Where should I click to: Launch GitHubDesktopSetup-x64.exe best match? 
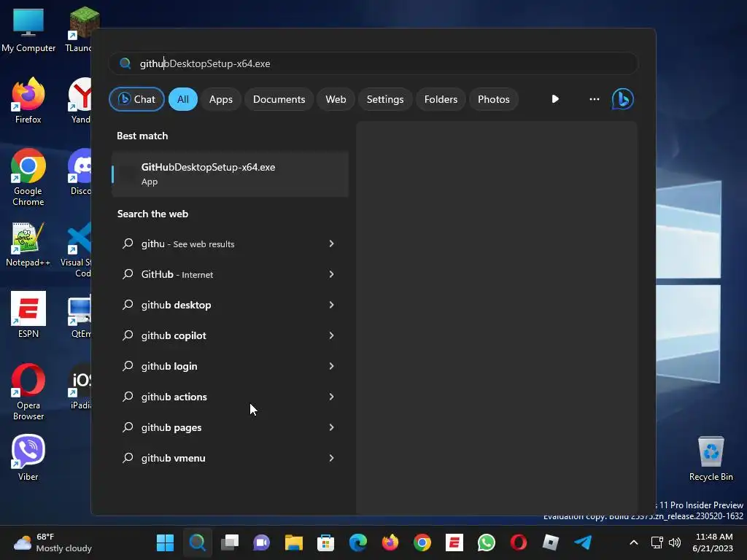(230, 174)
